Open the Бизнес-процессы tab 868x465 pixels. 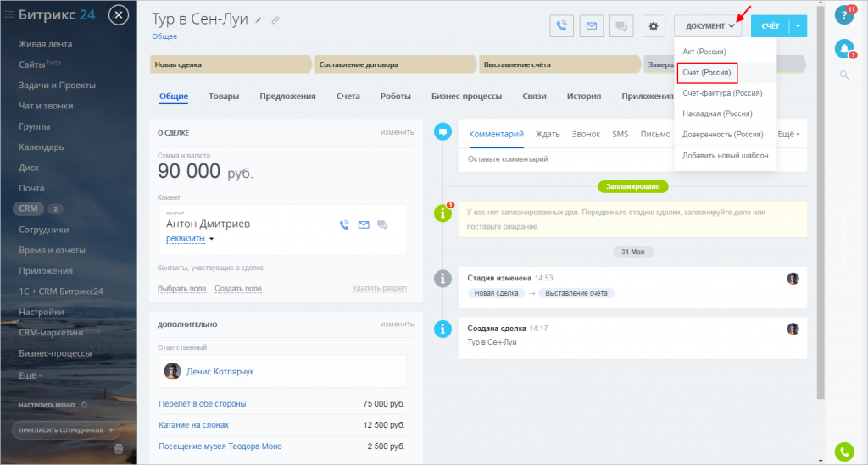point(467,96)
